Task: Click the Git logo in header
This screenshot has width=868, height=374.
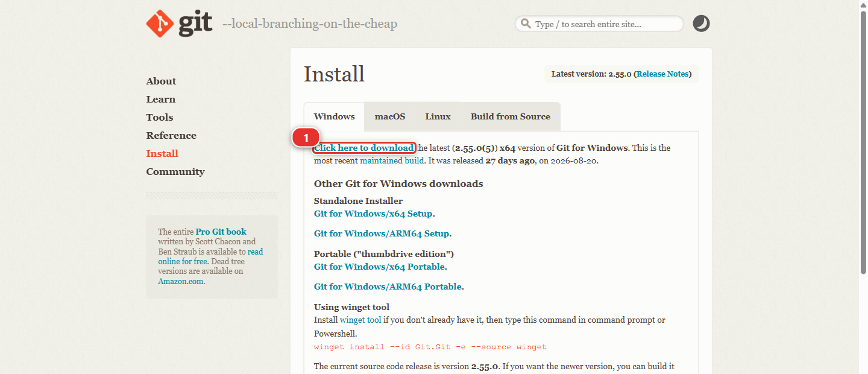Action: 179,24
